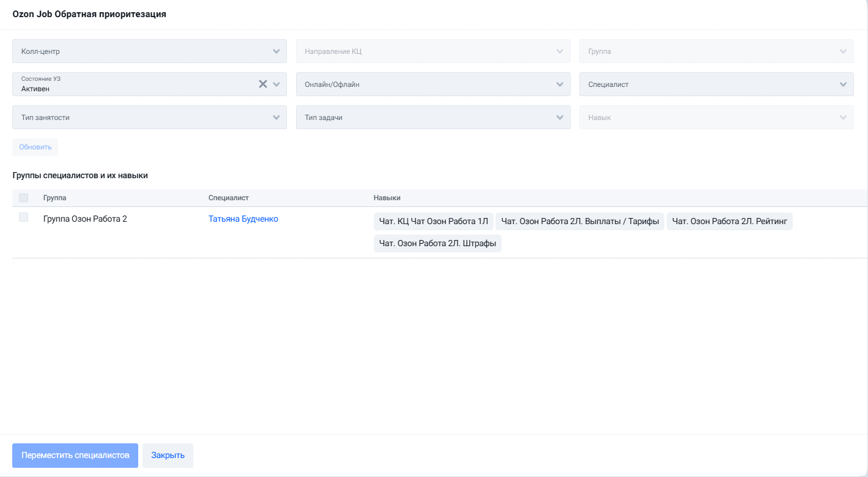This screenshot has height=477, width=868.
Task: Expand the Состояние УЗ dropdown arrow
Action: [276, 85]
